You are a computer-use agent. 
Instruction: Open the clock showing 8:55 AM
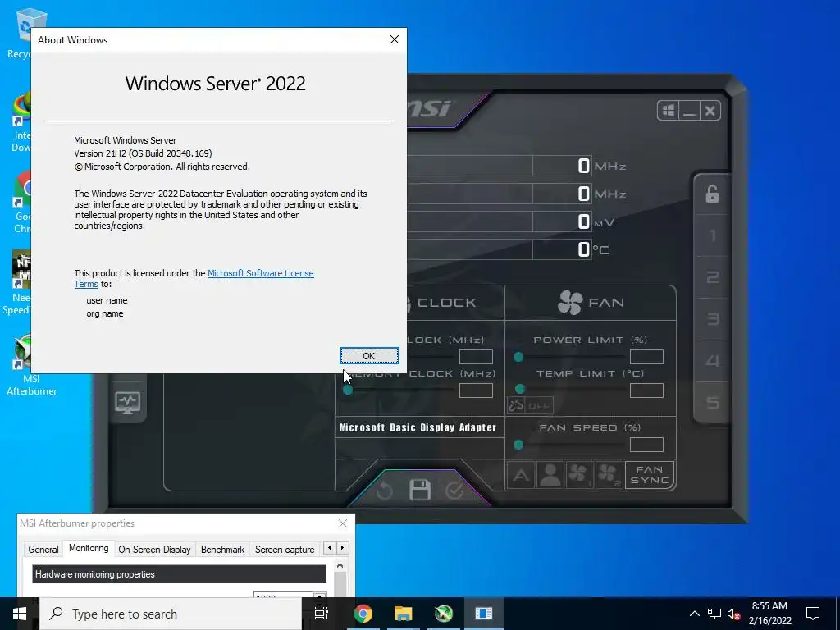(x=769, y=614)
